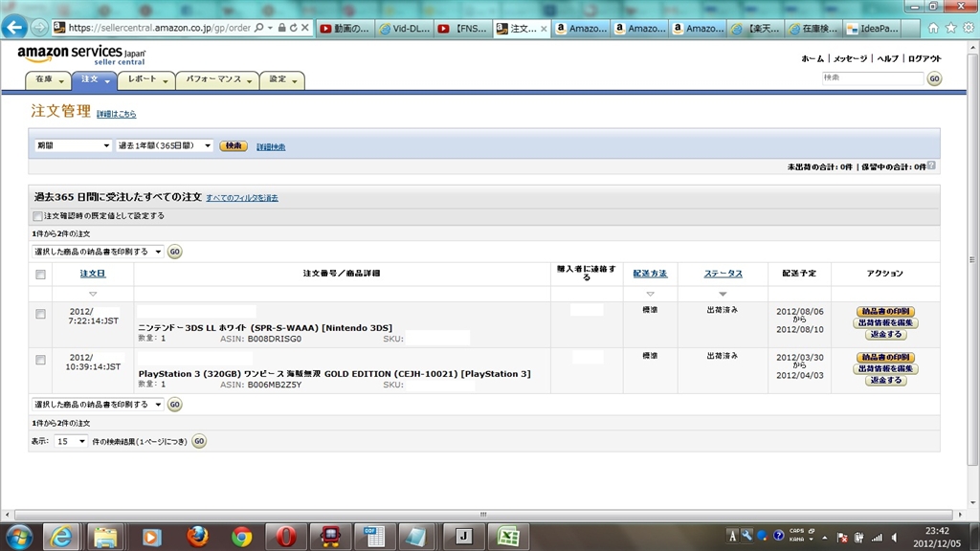Open the red robot app taskbar icon
The height and width of the screenshot is (551, 980).
click(x=330, y=537)
